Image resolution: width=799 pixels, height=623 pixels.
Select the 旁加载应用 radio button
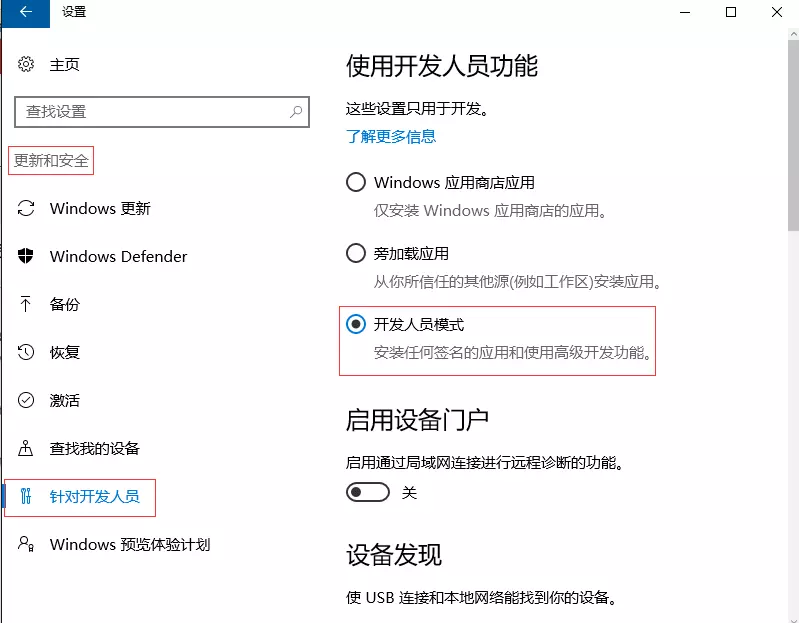[x=355, y=253]
